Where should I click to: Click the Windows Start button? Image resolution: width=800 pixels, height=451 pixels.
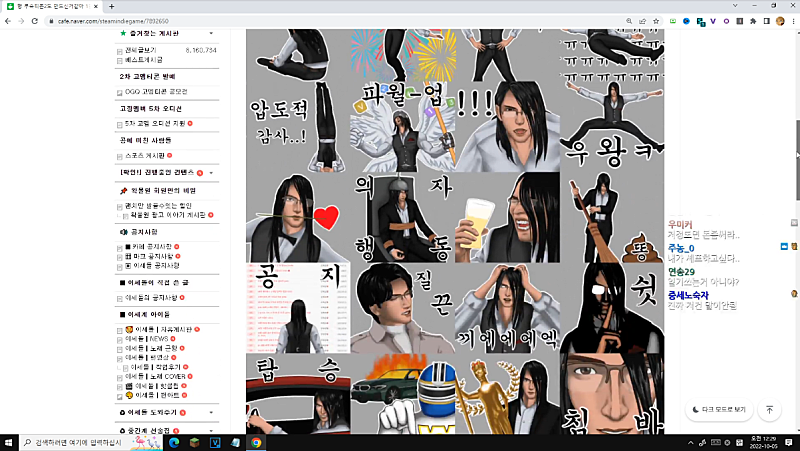pos(10,442)
